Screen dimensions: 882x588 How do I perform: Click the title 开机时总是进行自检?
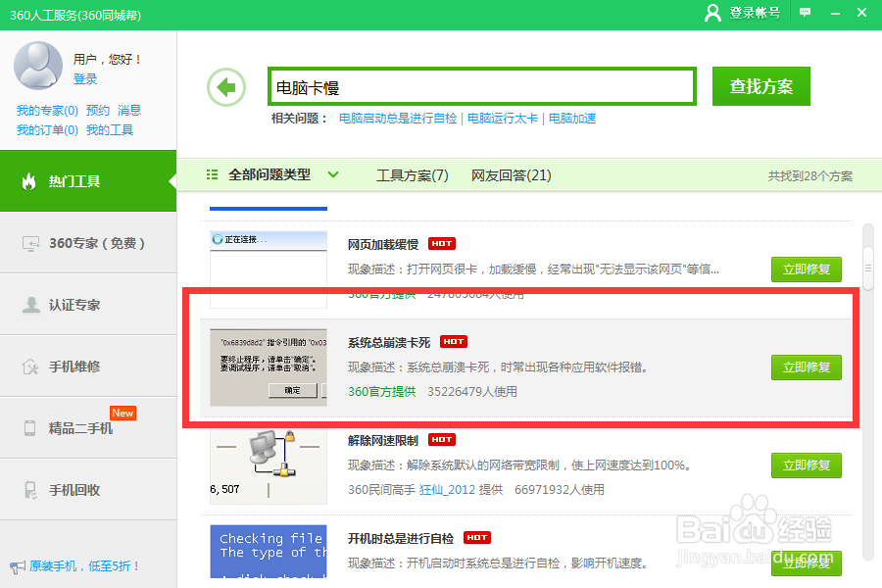[401, 538]
